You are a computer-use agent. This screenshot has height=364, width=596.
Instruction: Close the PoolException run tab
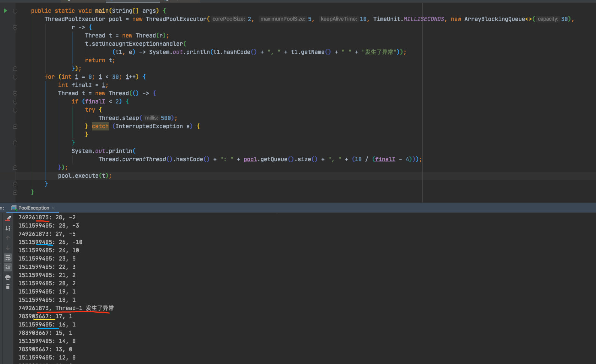pos(53,208)
